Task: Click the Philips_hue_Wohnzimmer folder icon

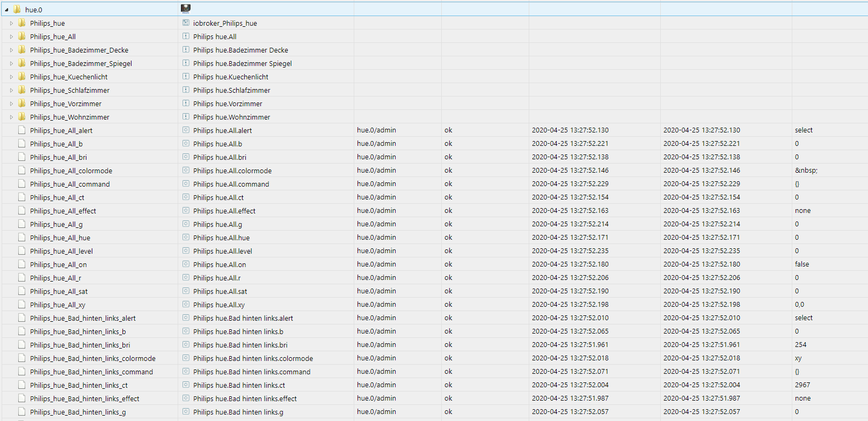Action: point(22,116)
